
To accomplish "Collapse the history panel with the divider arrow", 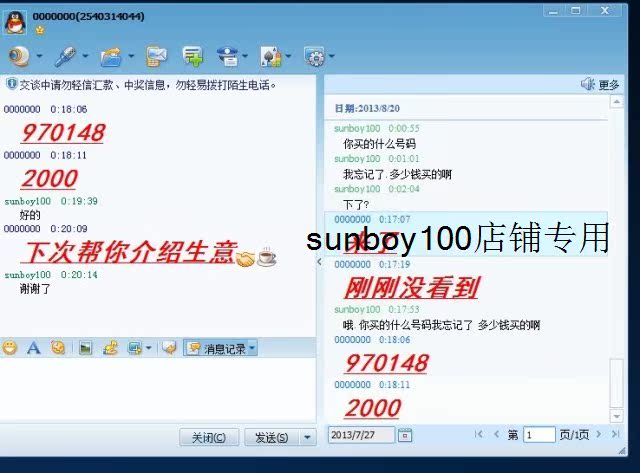I will [319, 262].
